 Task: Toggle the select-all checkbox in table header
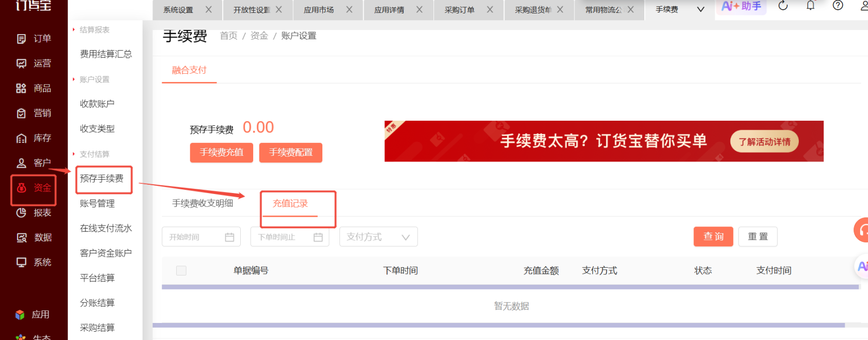[181, 271]
